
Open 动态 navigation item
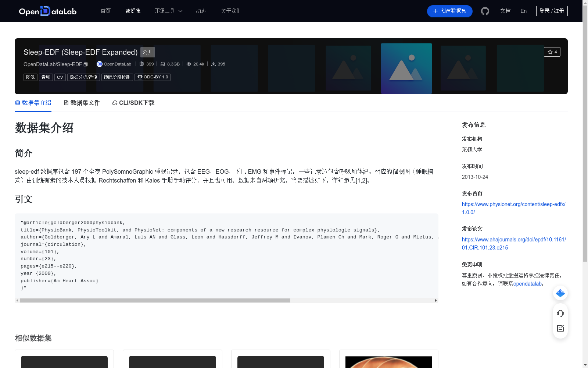[201, 11]
